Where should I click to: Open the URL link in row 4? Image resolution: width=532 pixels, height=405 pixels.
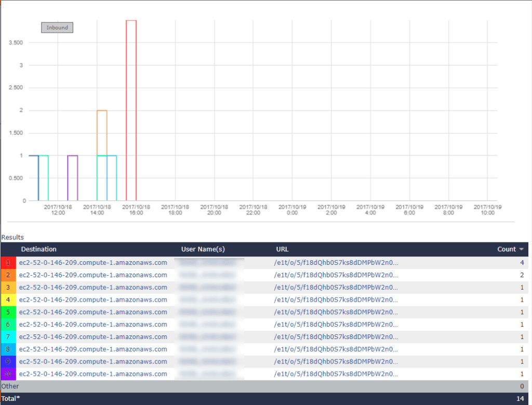[336, 300]
